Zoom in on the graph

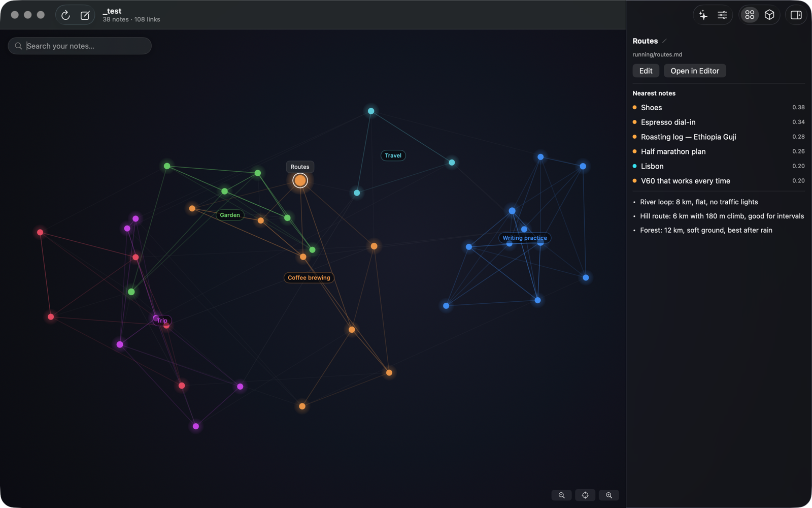point(609,495)
